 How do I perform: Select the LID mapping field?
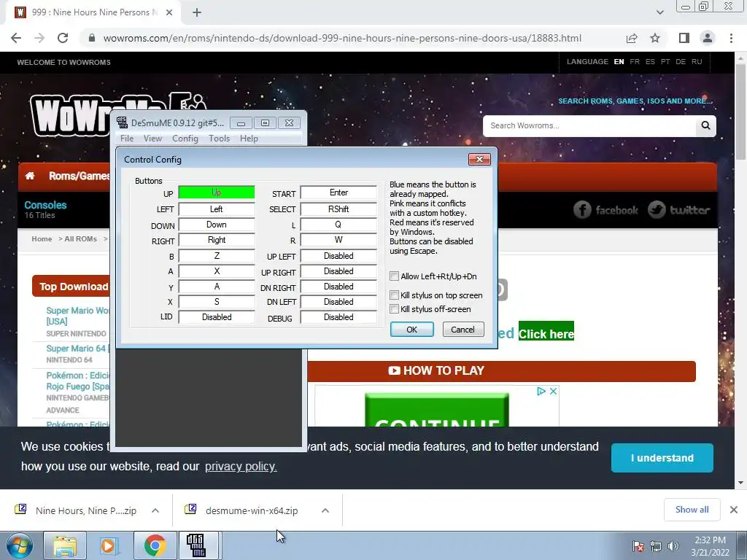[x=216, y=317]
